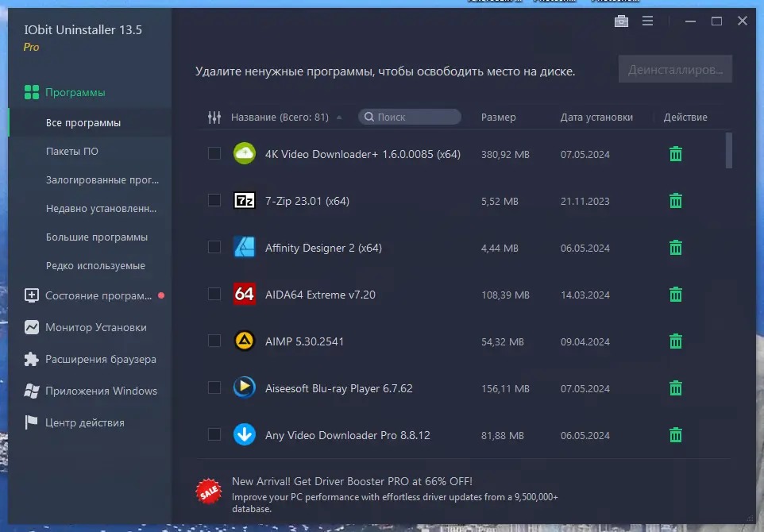Tick the AIDA64 Extreme checkbox

214,294
